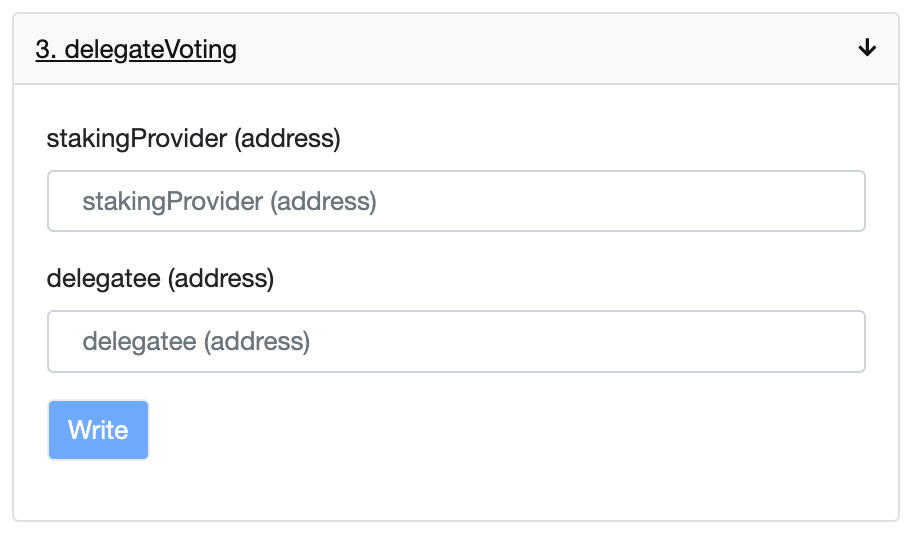
Task: Open the '3. delegateVoting' header link
Action: point(136,49)
